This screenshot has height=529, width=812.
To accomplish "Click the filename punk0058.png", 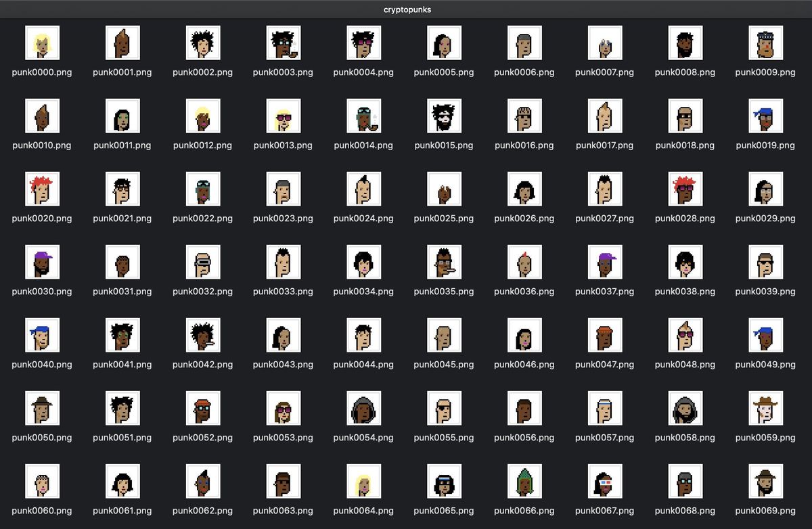I will [685, 438].
